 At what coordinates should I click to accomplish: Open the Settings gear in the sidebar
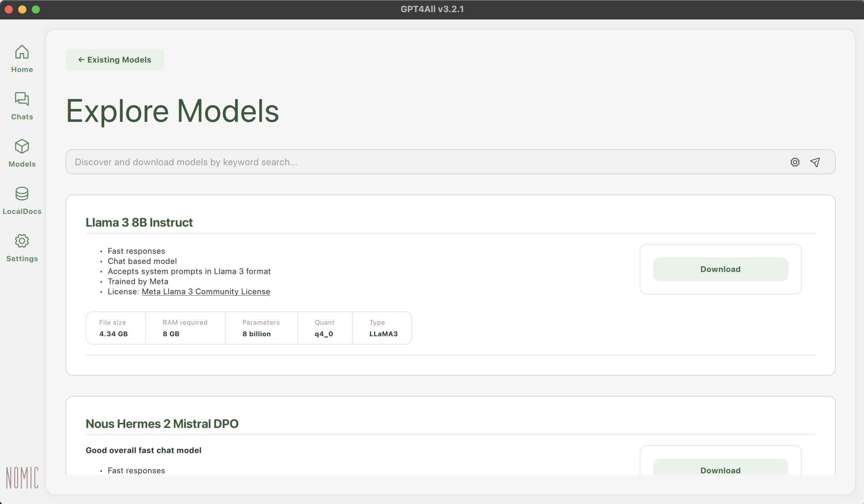[x=22, y=242]
